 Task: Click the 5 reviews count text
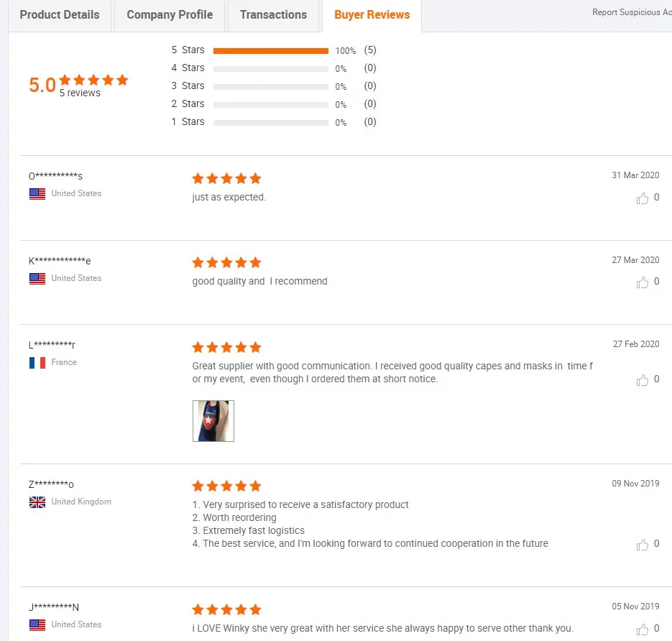[80, 93]
